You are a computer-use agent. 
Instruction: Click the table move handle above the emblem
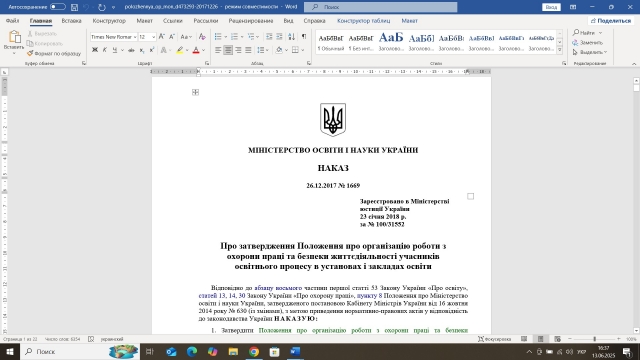(x=196, y=92)
